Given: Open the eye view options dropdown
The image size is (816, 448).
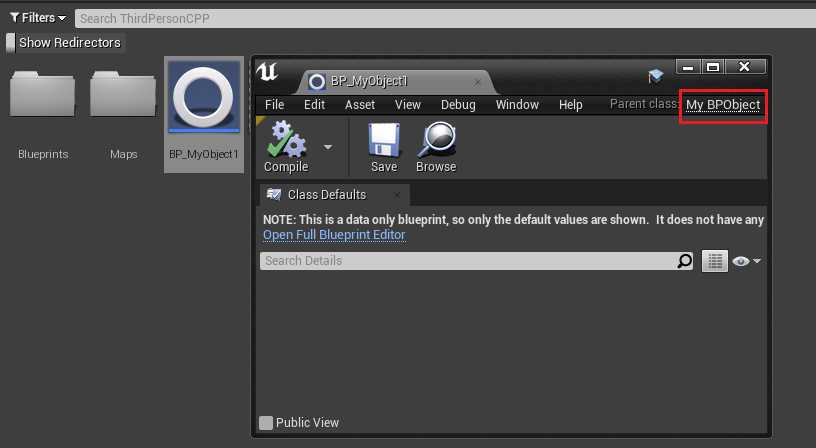Looking at the screenshot, I should click(746, 261).
